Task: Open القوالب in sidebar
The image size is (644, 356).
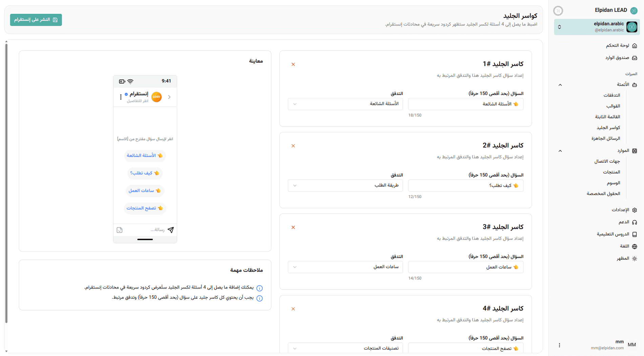Action: (613, 106)
